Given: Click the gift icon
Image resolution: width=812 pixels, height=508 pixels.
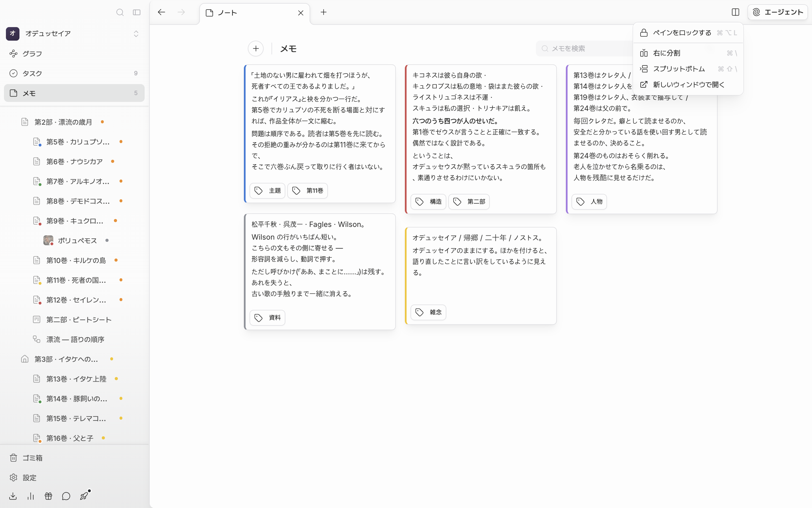Looking at the screenshot, I should (x=48, y=496).
